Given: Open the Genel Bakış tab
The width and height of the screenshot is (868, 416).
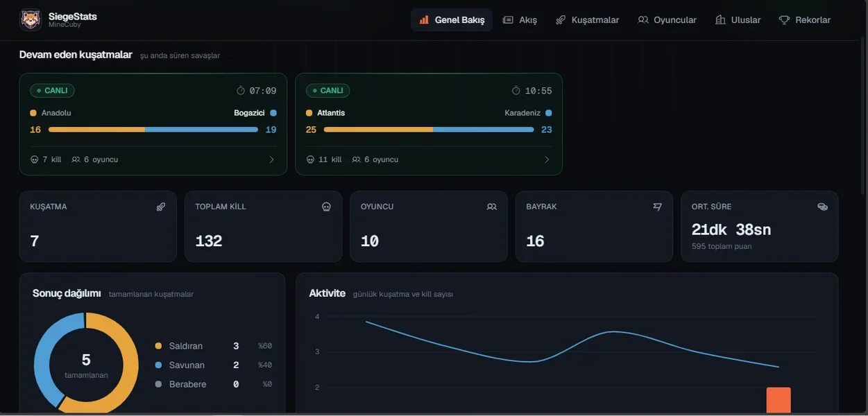Looking at the screenshot, I should [452, 20].
